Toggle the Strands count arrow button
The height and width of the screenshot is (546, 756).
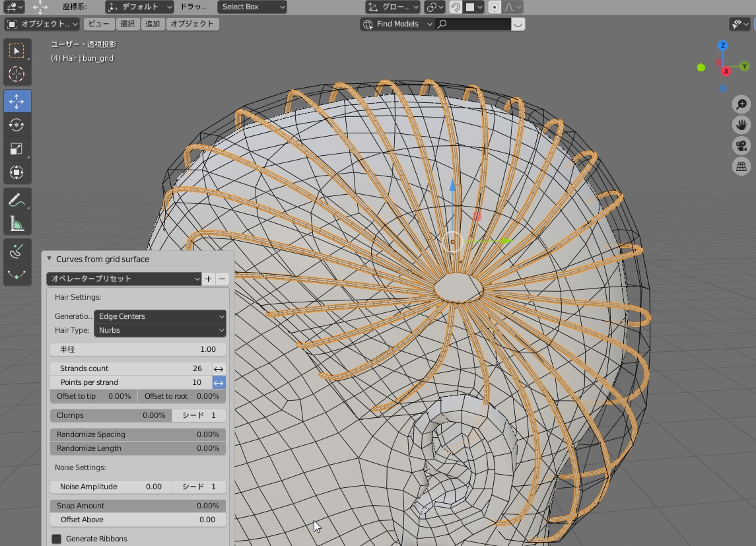point(219,368)
